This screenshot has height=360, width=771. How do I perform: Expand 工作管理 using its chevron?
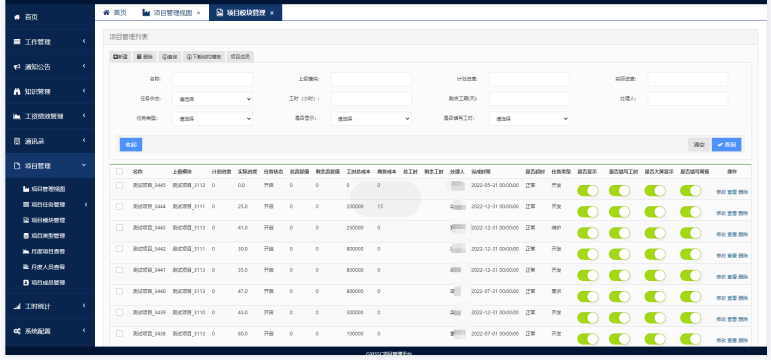coord(84,42)
